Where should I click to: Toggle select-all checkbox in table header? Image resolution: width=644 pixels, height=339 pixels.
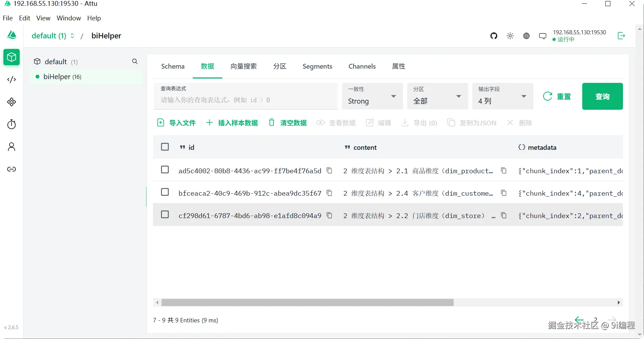click(165, 147)
